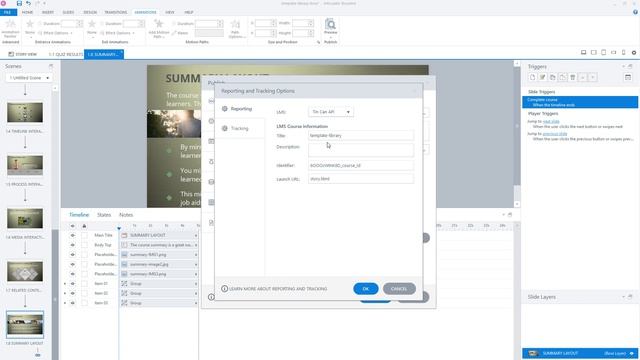
Task: Lock the Main Title timeline row
Action: 84,235
